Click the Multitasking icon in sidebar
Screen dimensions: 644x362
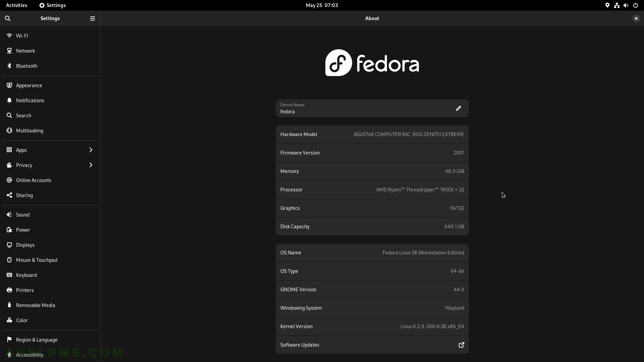tap(9, 130)
